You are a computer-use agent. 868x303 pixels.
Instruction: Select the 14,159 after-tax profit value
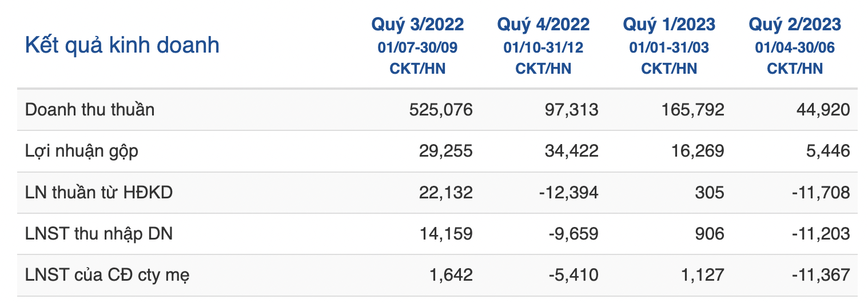(447, 234)
